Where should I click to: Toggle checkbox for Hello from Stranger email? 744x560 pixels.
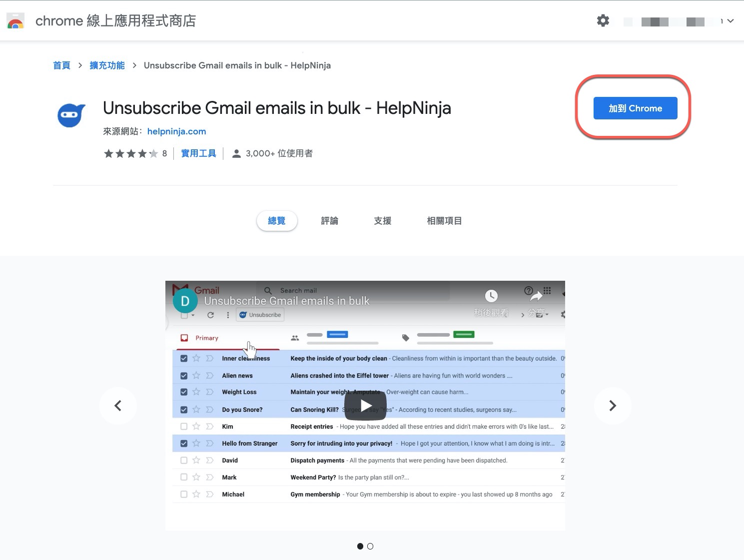pos(184,444)
